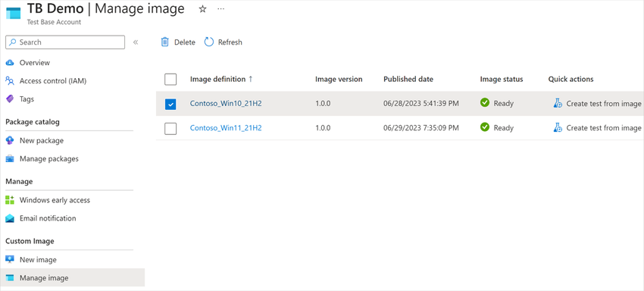Click the Manage image sidebar icon
The width and height of the screenshot is (644, 291).
coord(10,278)
